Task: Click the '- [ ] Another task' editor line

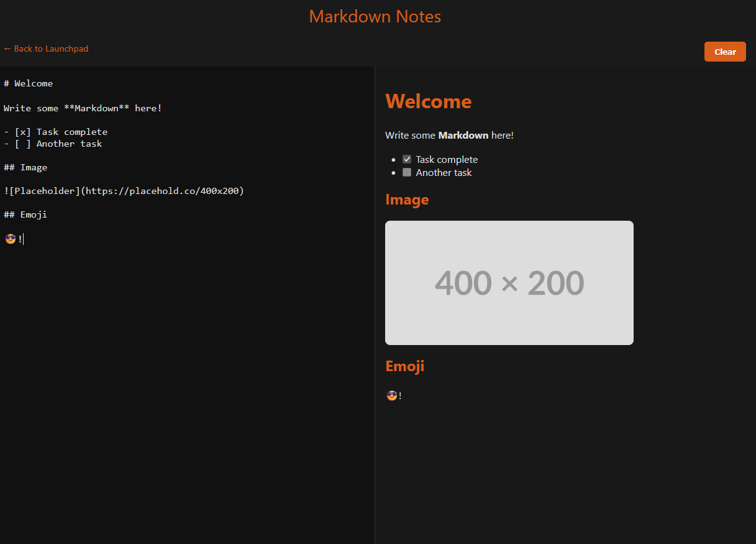Action: click(53, 144)
